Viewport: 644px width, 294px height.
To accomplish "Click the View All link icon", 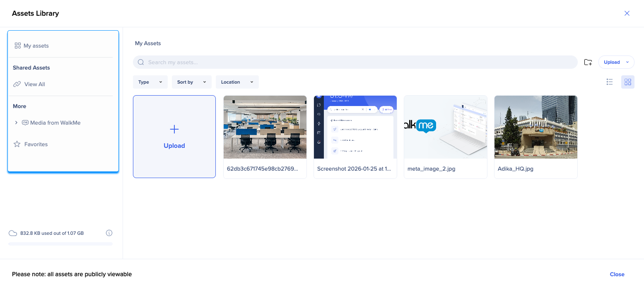I will point(17,84).
